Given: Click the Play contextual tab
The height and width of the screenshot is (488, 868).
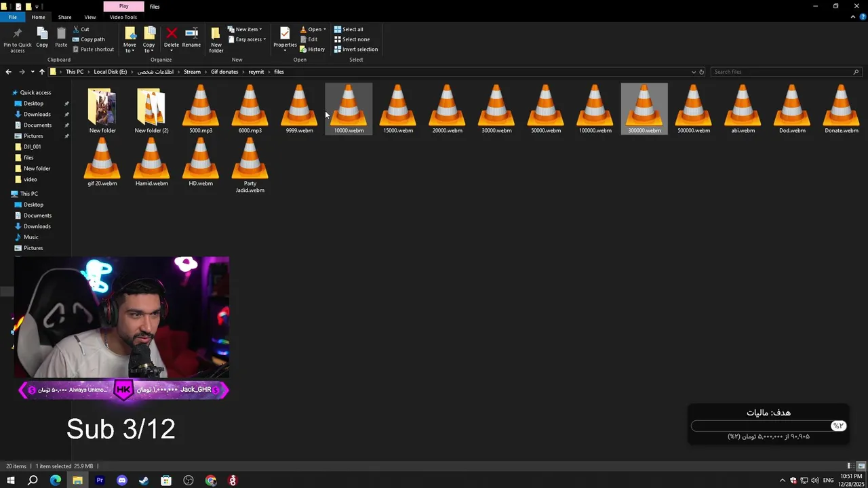Looking at the screenshot, I should [x=123, y=6].
